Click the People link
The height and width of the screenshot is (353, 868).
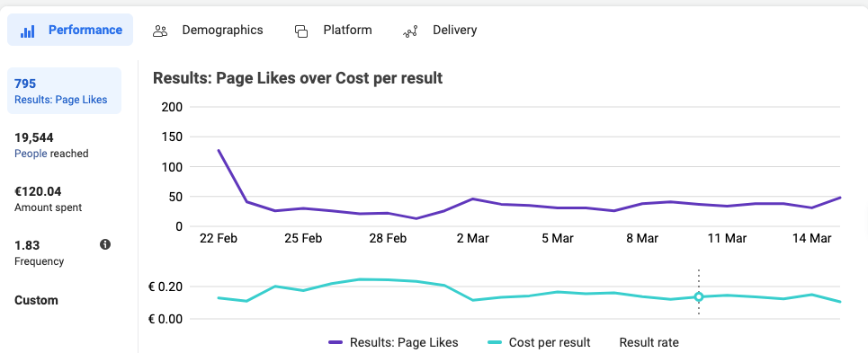(x=31, y=154)
